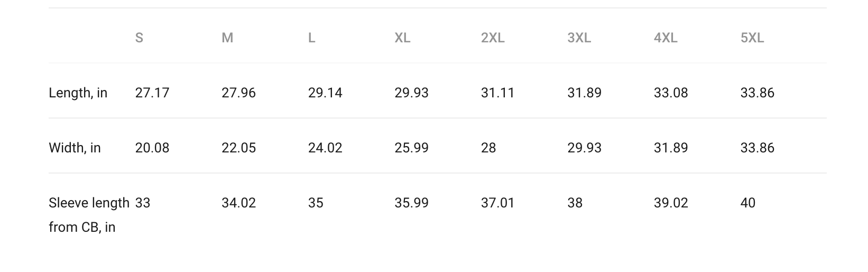This screenshot has width=868, height=272.
Task: Select the 33.08 length cell
Action: 671,93
